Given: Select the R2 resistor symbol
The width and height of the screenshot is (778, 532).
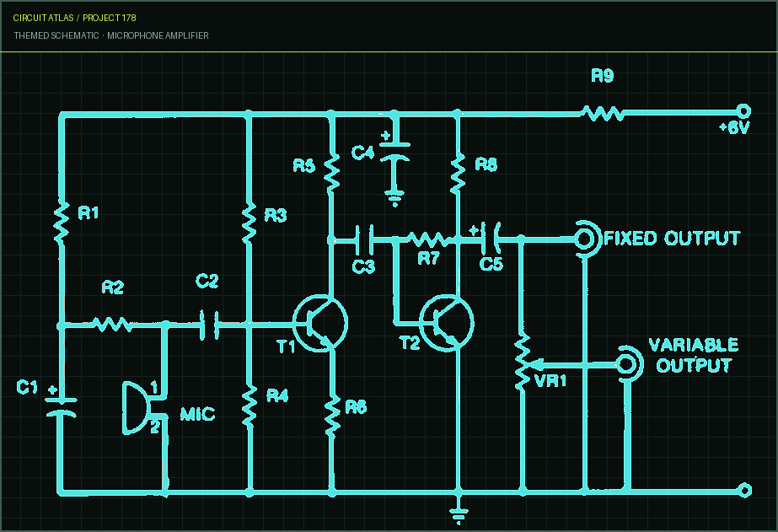Looking at the screenshot, I should click(113, 325).
